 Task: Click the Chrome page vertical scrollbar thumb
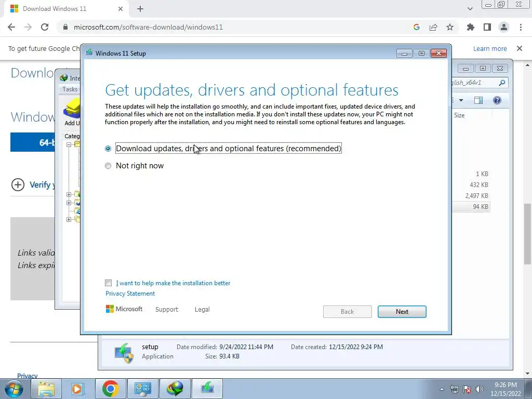click(527, 234)
